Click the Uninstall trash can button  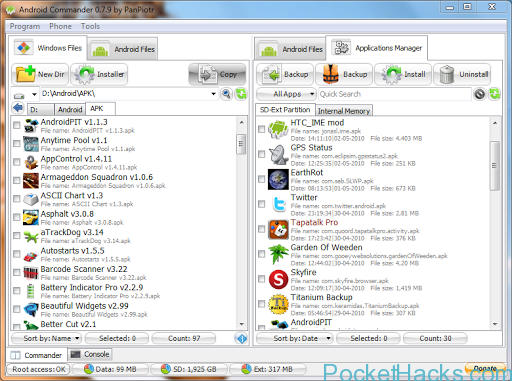tap(462, 74)
